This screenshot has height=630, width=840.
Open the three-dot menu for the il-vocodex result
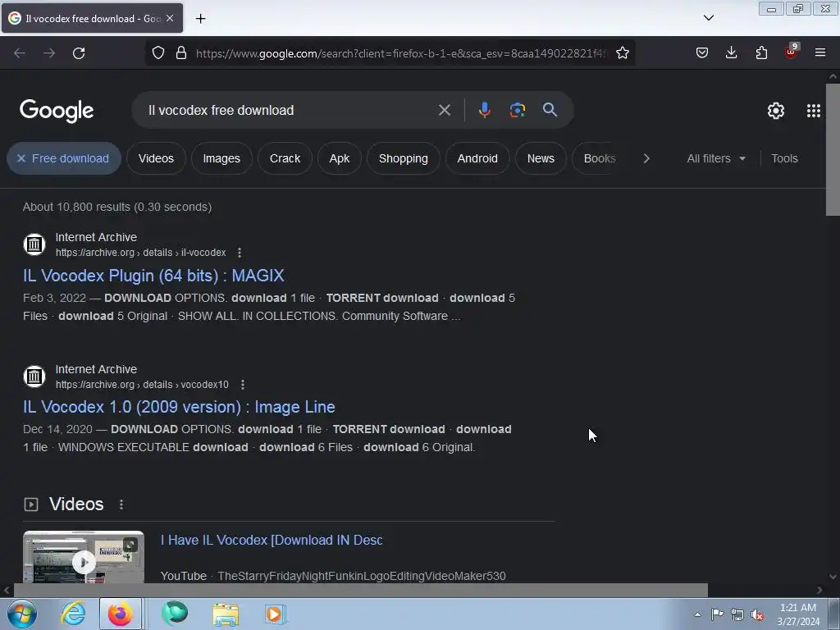240,253
